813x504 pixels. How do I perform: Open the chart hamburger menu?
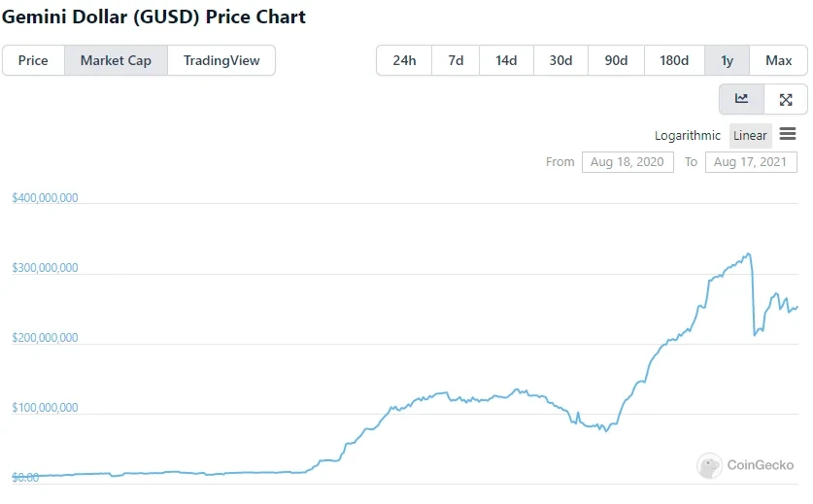click(x=788, y=134)
